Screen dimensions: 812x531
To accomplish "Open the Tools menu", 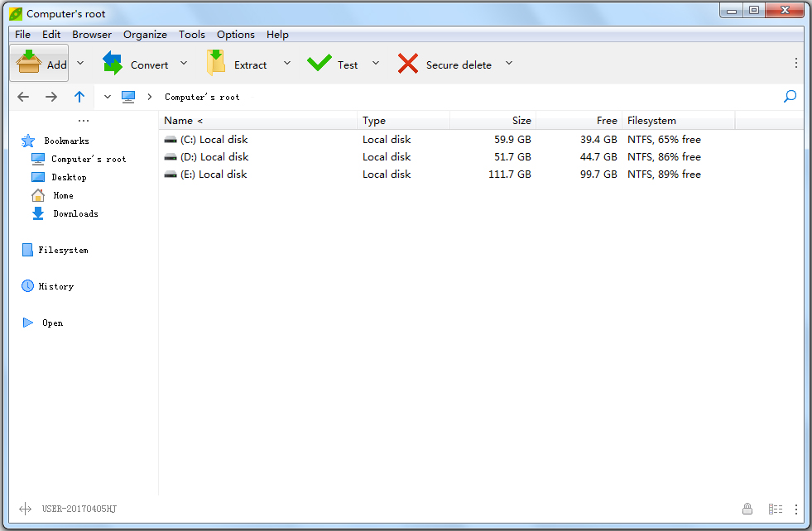I will [x=192, y=35].
